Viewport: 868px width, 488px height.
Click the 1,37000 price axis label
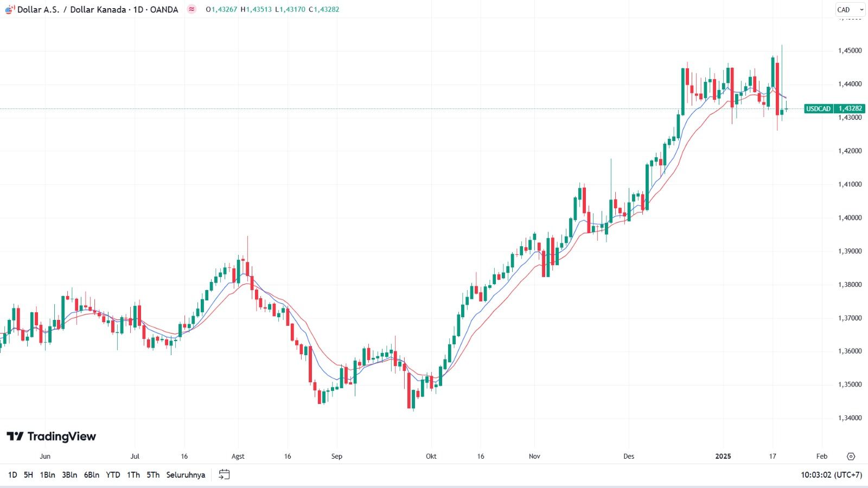coord(850,318)
